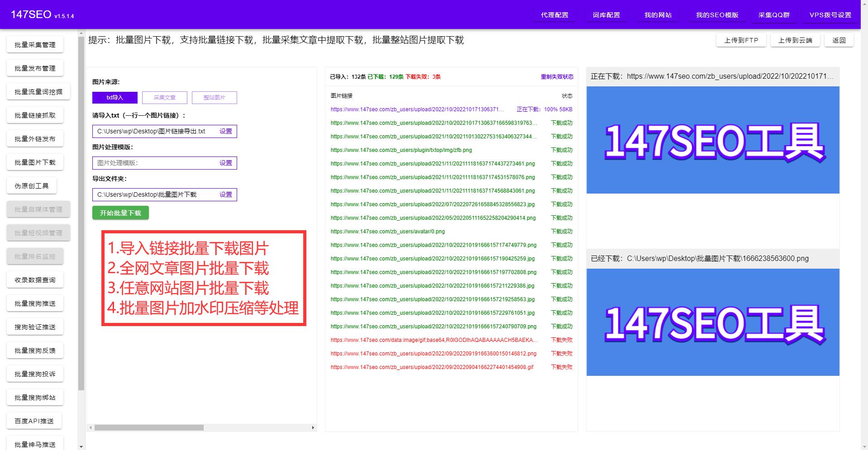Viewport: 868px width, 450px height.
Task: Open 批量采集管理 in the sidebar
Action: click(35, 44)
